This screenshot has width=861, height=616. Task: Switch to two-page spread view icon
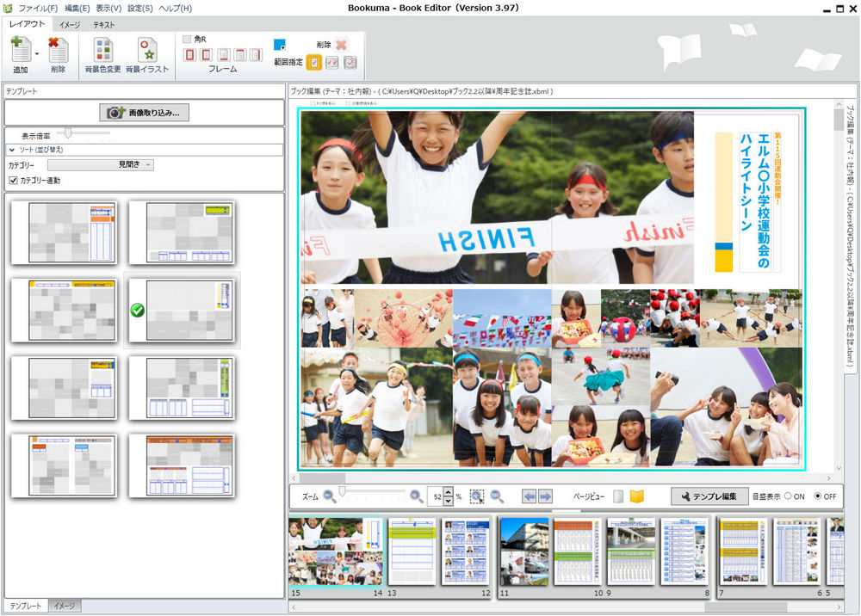click(637, 496)
